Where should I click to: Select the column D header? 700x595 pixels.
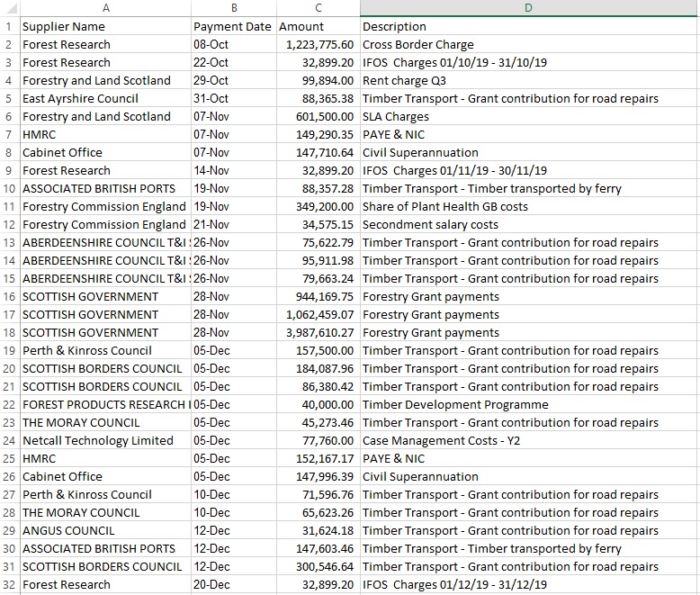coord(529,8)
